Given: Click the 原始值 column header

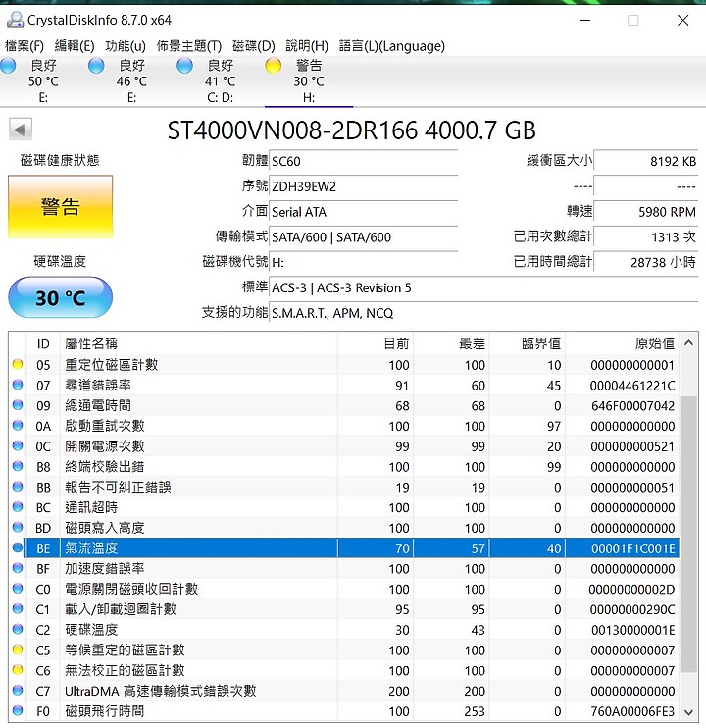Looking at the screenshot, I should click(x=622, y=343).
